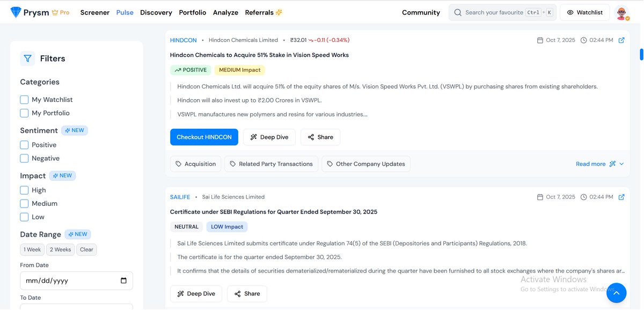Click the clock icon in HINDCON card
The image size is (644, 310).
pyautogui.click(x=583, y=40)
